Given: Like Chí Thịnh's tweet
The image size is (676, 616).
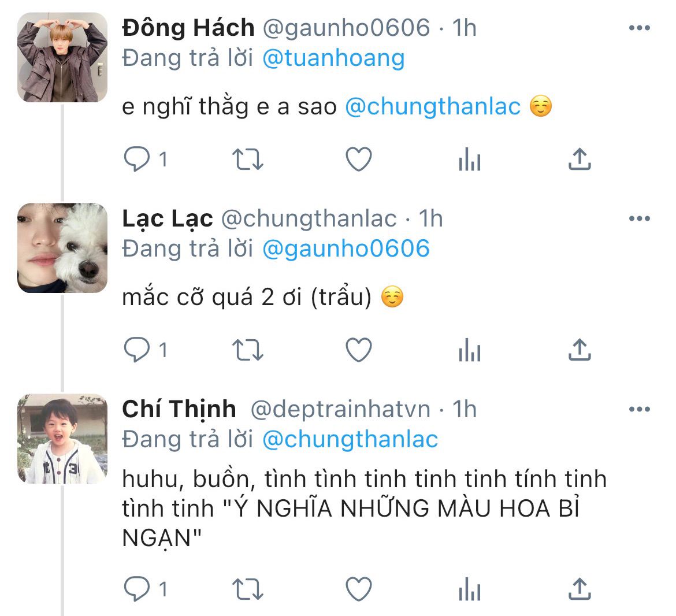Looking at the screenshot, I should tap(358, 589).
